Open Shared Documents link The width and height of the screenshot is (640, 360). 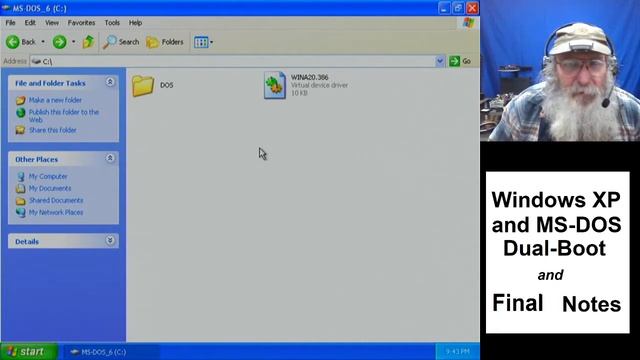[x=56, y=200]
